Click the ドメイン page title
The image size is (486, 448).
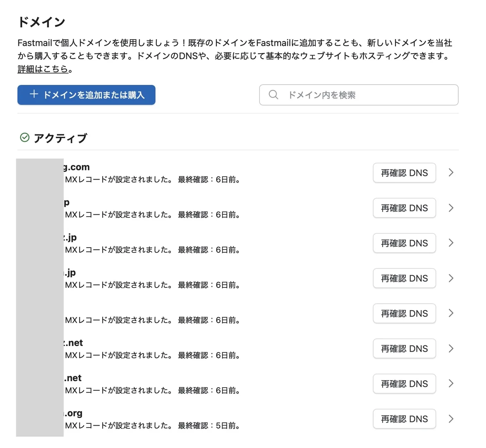point(41,22)
